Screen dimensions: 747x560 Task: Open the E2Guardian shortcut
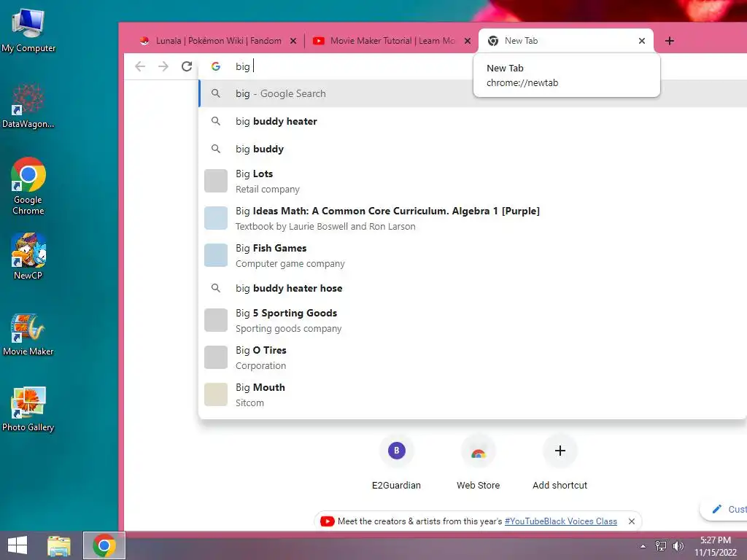click(x=396, y=462)
